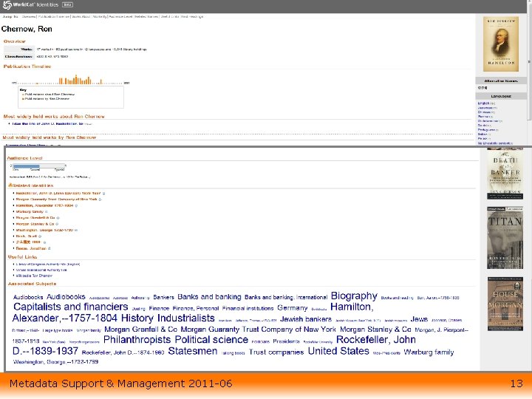Click the Finance, Personal subject tag
This screenshot has width=532, height=399.
point(195,308)
